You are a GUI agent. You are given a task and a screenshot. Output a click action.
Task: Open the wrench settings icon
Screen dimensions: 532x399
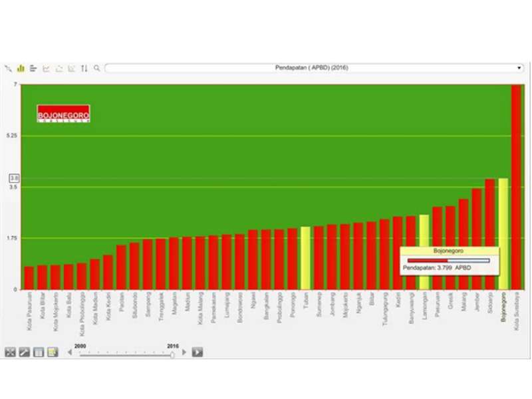pyautogui.click(x=24, y=352)
